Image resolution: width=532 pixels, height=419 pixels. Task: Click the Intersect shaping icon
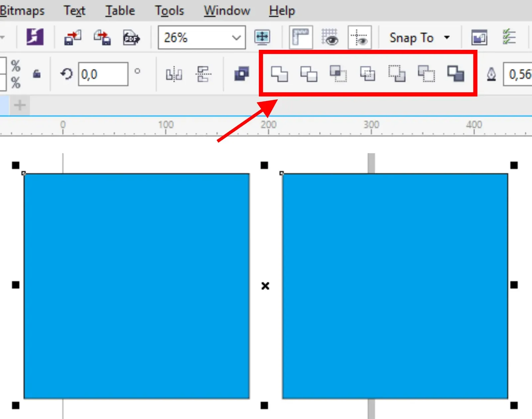[x=338, y=73]
